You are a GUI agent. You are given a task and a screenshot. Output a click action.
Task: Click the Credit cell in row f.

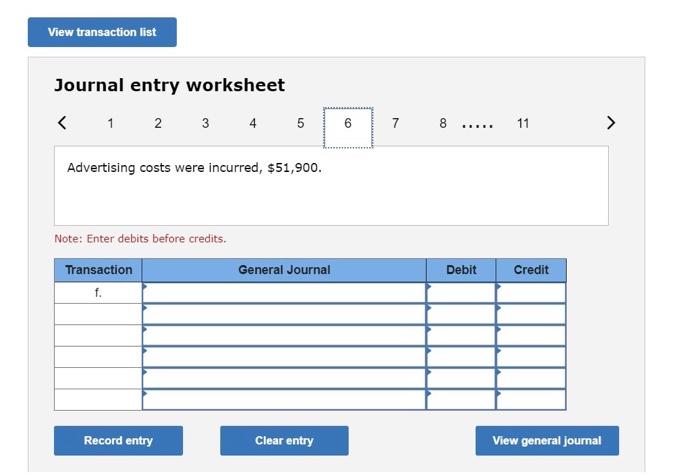point(531,293)
